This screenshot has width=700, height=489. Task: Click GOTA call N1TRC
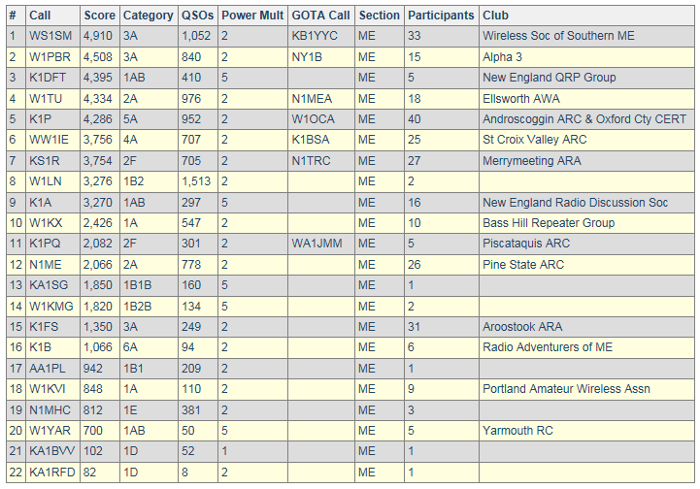[311, 160]
